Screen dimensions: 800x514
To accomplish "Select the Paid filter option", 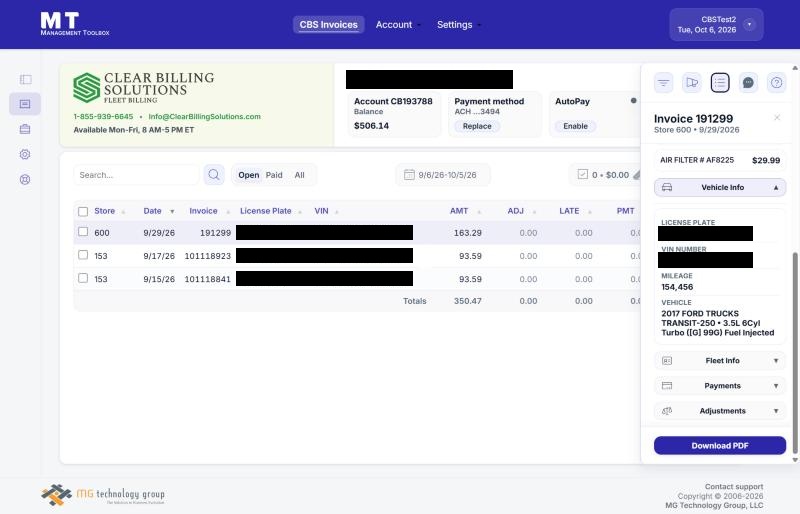I will pos(274,175).
